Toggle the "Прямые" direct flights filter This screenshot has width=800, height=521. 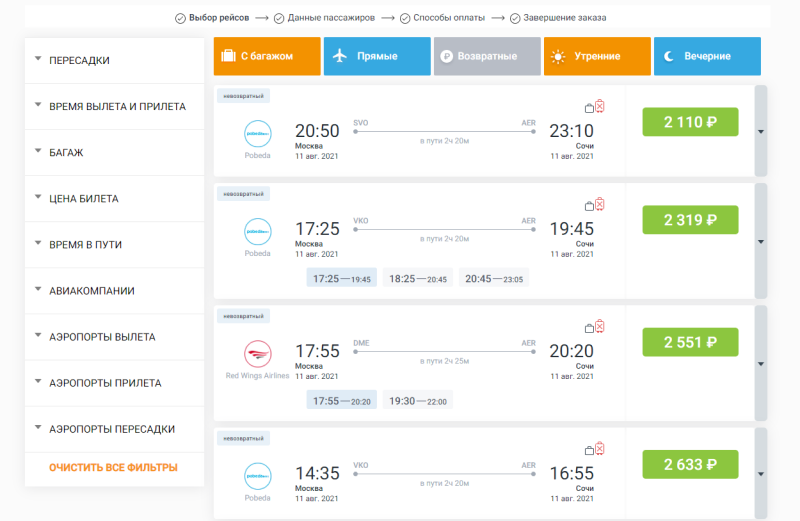pyautogui.click(x=376, y=56)
